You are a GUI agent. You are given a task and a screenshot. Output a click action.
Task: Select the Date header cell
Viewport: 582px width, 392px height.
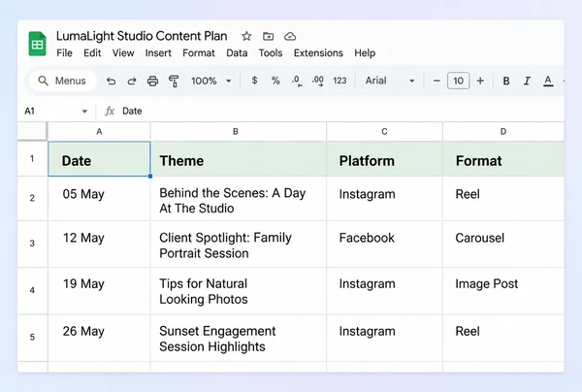[99, 159]
